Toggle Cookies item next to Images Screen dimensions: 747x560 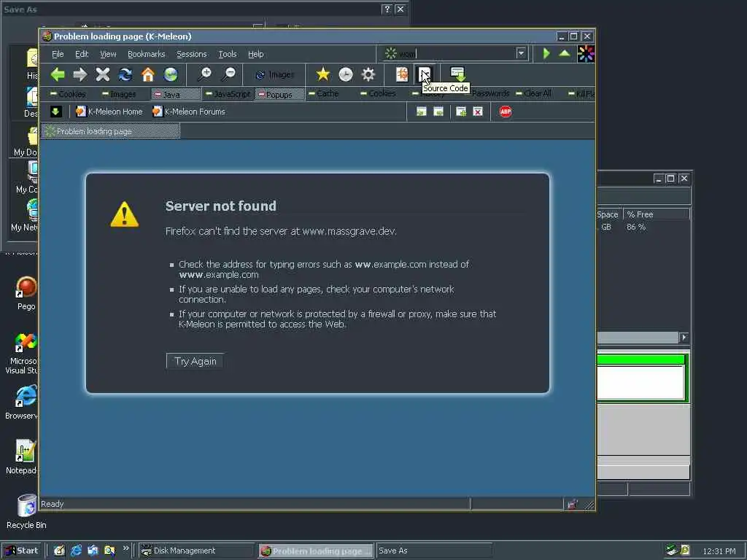[x=68, y=94]
